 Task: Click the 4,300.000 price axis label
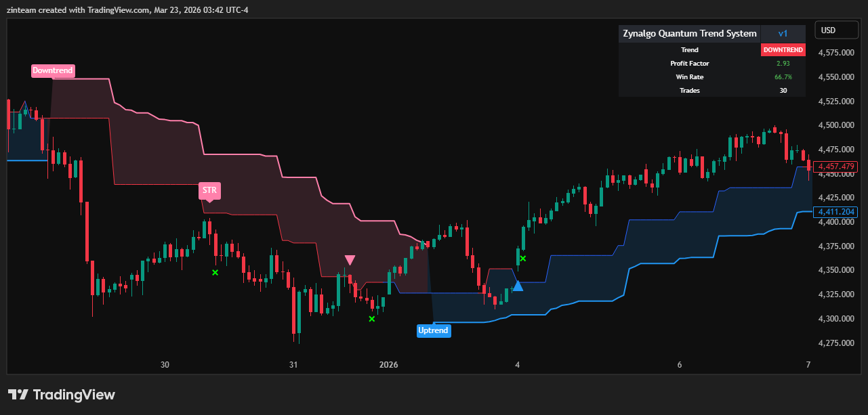pos(835,319)
